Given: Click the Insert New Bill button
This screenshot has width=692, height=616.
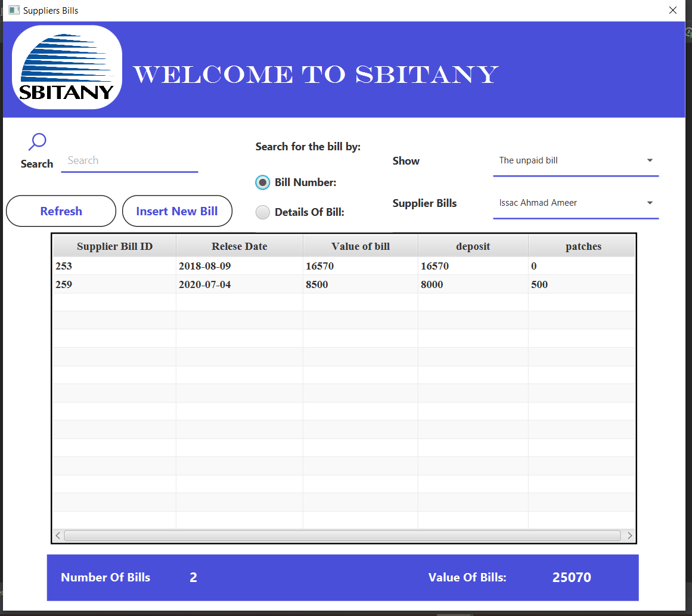Looking at the screenshot, I should click(x=177, y=211).
